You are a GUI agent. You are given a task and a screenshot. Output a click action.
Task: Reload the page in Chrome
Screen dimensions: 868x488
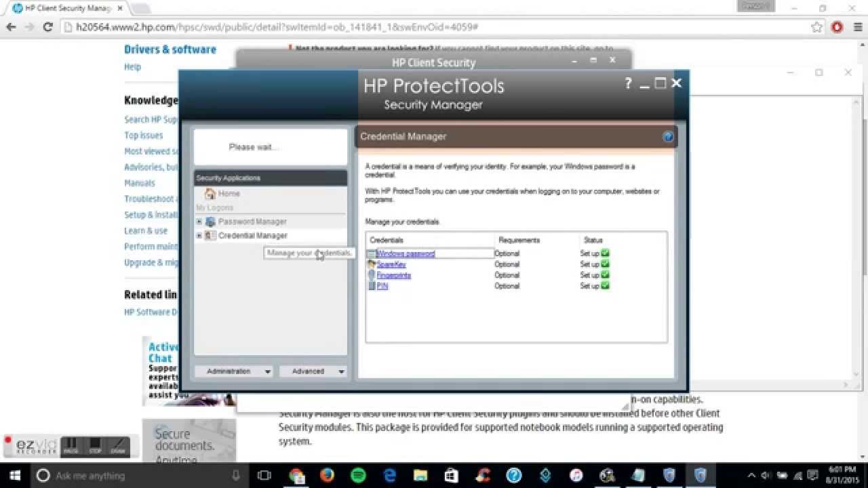[47, 27]
